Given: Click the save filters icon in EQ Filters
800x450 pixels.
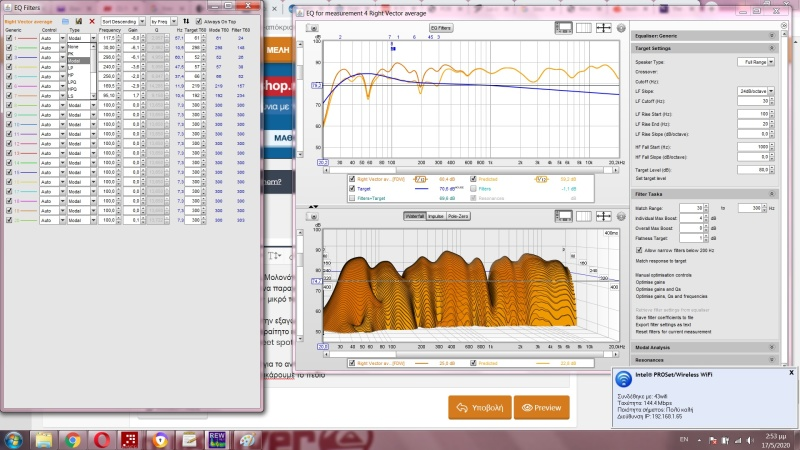Looking at the screenshot, I should [79, 20].
